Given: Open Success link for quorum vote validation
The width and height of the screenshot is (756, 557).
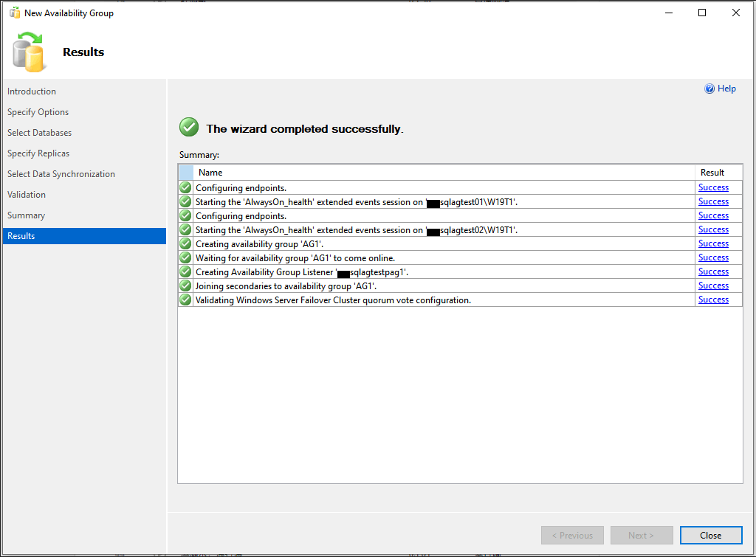Looking at the screenshot, I should pos(713,300).
